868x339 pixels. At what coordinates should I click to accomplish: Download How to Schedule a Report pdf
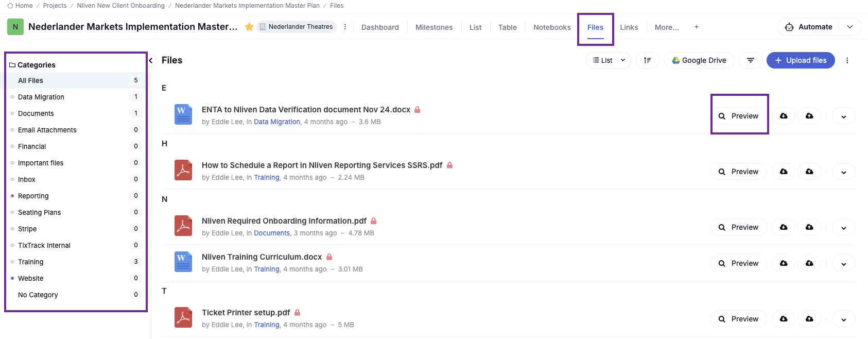784,172
